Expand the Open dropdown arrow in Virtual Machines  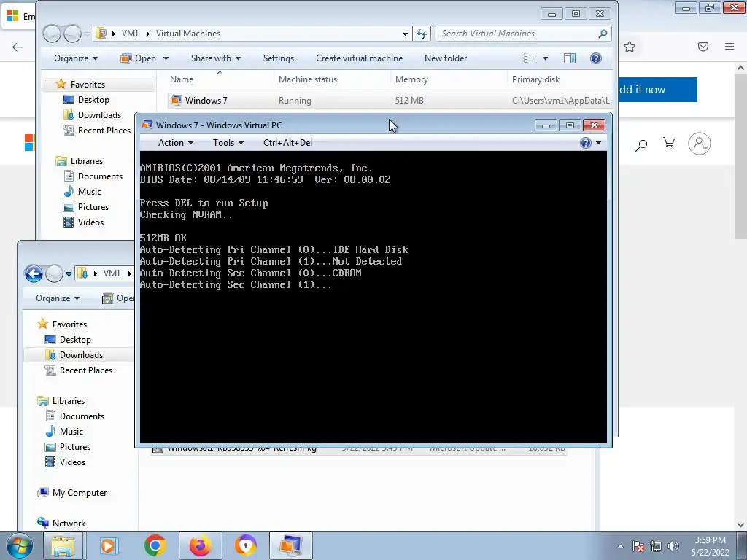coord(166,58)
